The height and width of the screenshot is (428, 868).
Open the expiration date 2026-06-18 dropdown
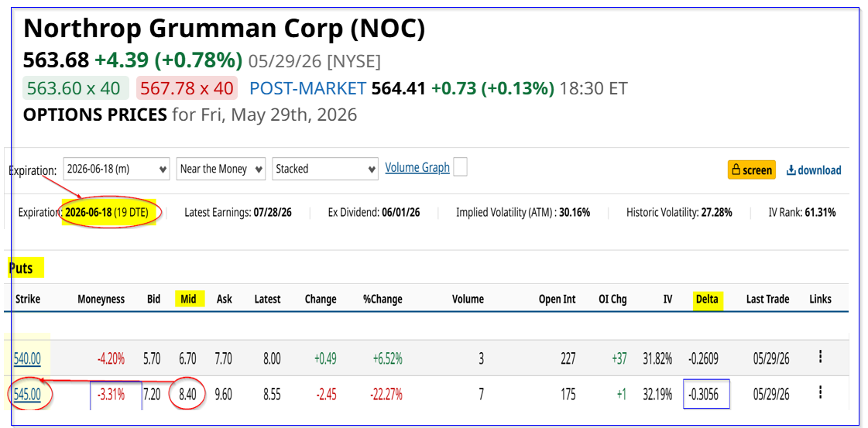116,169
